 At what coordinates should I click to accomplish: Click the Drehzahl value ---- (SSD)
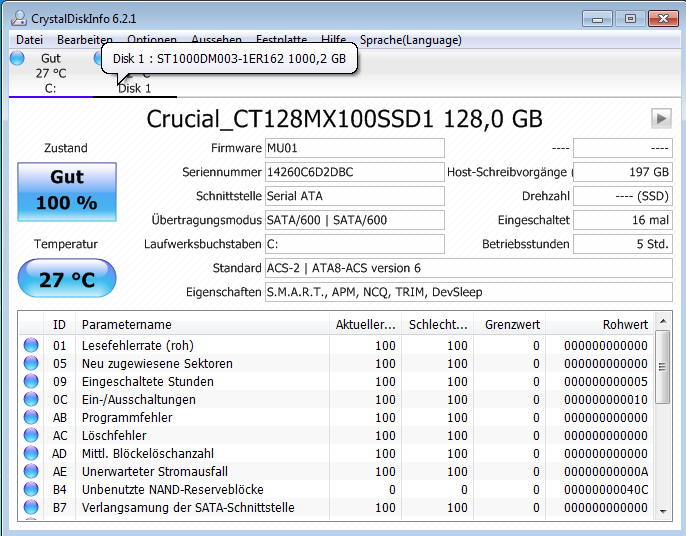tap(623, 196)
